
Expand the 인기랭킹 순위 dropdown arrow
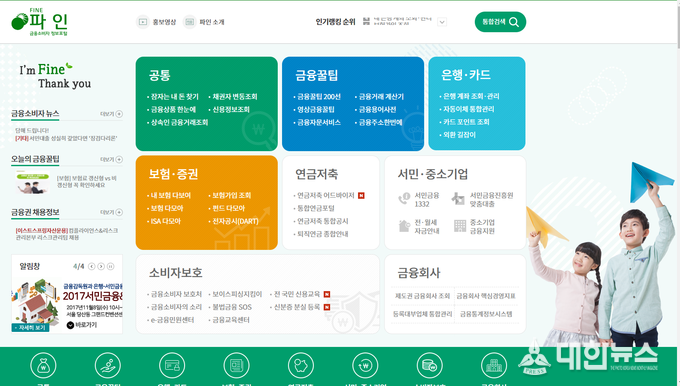[441, 22]
